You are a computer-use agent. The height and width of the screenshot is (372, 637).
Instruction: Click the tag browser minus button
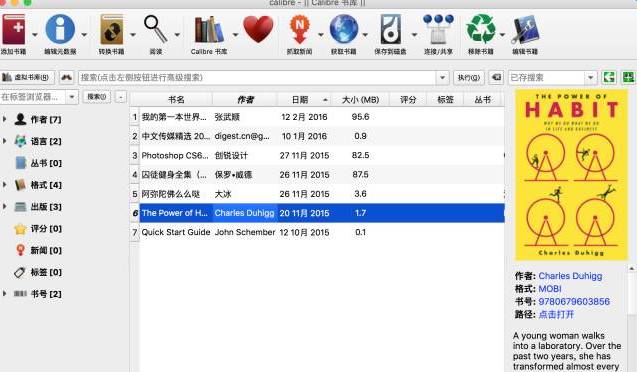[121, 97]
